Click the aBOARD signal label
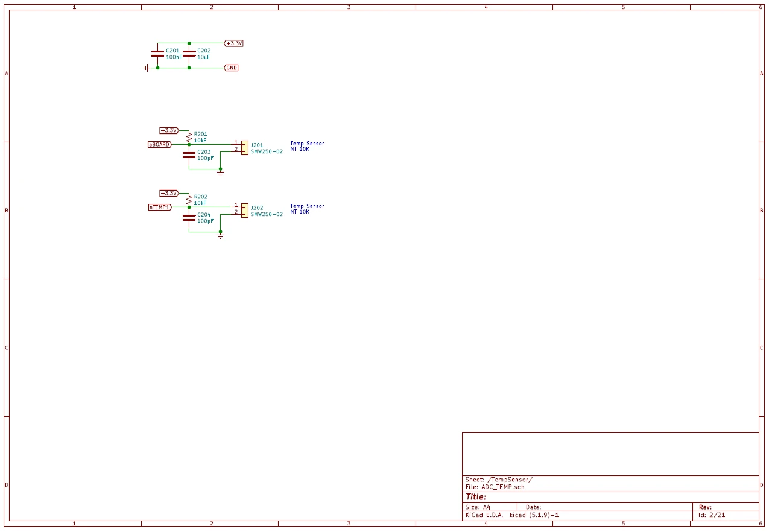This screenshot has height=532, width=769. click(160, 144)
